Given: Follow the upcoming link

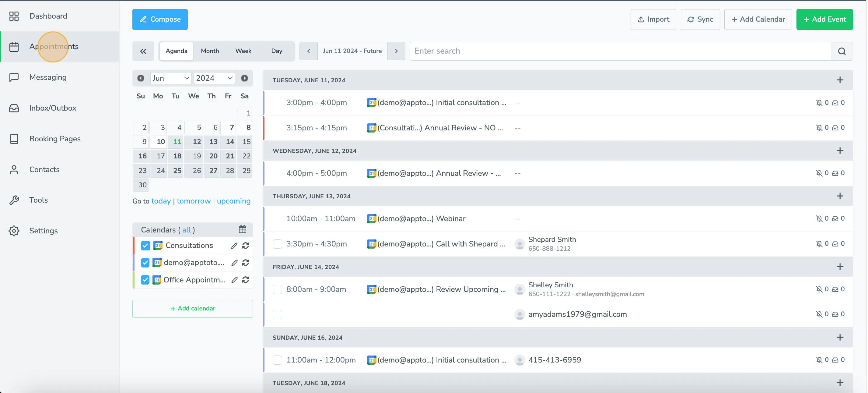Looking at the screenshot, I should [233, 201].
